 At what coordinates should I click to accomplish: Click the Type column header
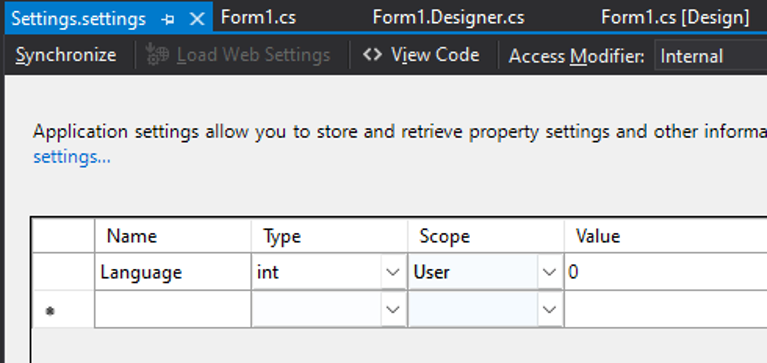pos(330,236)
